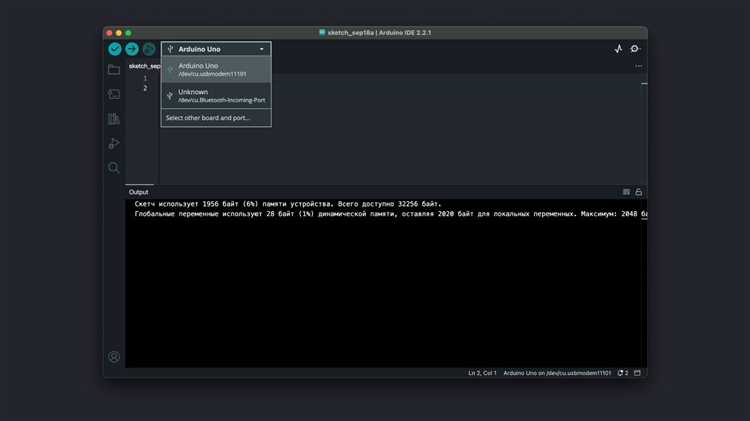
Task: Open the Serial Plotter
Action: [618, 49]
